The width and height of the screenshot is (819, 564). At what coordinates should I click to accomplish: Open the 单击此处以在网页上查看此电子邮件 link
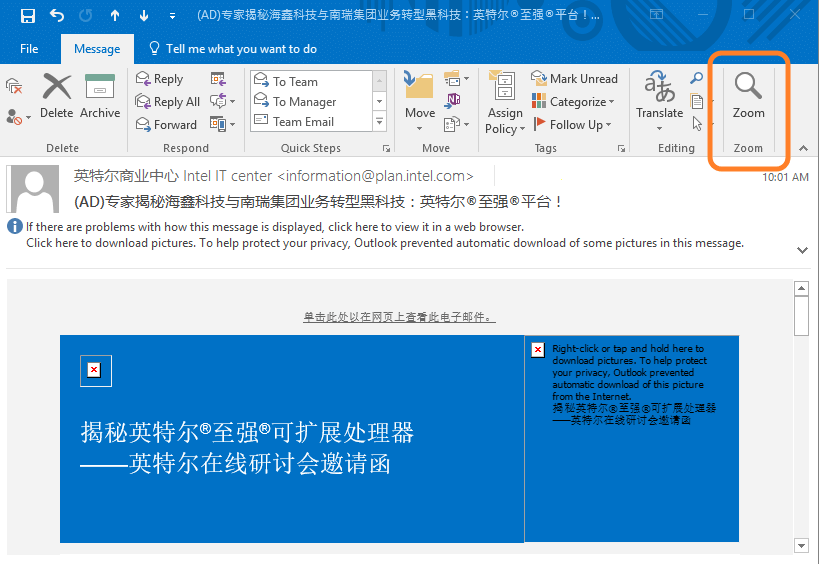click(399, 317)
